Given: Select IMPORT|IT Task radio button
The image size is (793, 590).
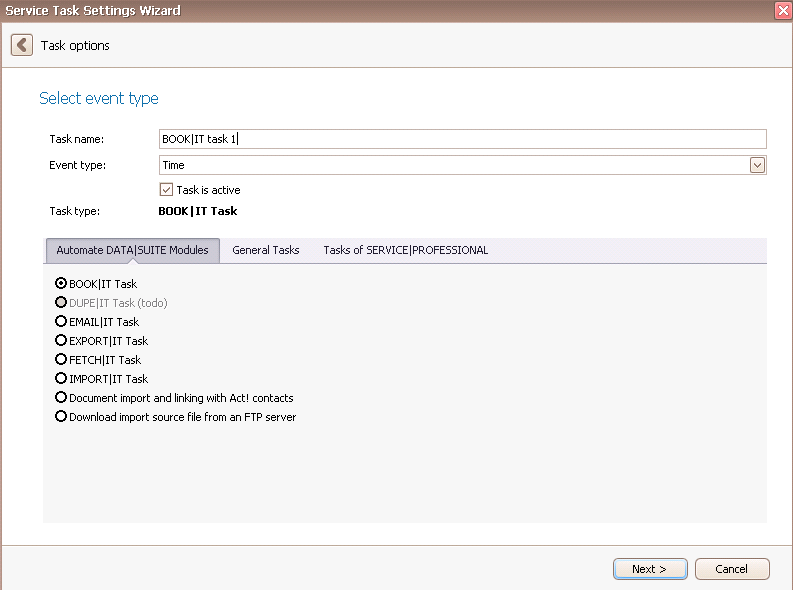Looking at the screenshot, I should tap(61, 378).
